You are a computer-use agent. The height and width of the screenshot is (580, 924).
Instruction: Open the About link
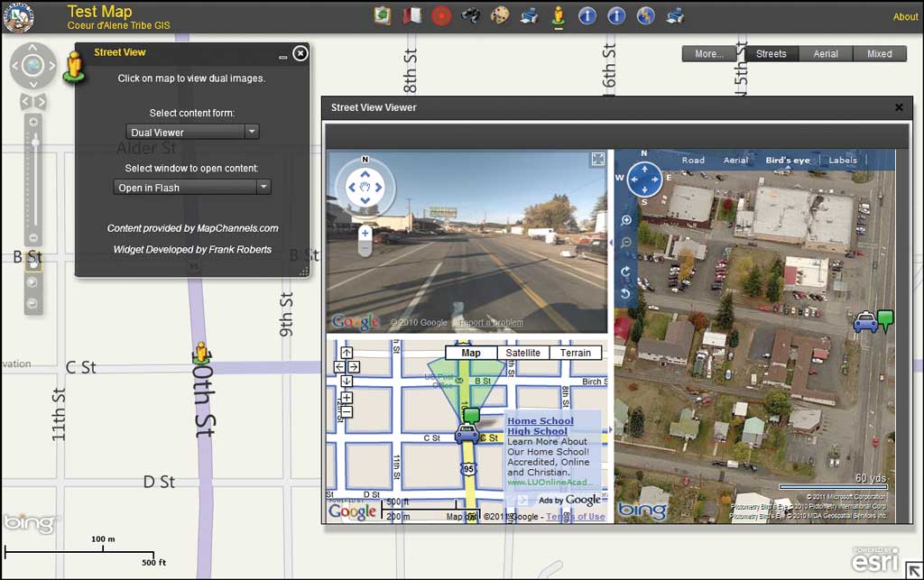[x=905, y=17]
